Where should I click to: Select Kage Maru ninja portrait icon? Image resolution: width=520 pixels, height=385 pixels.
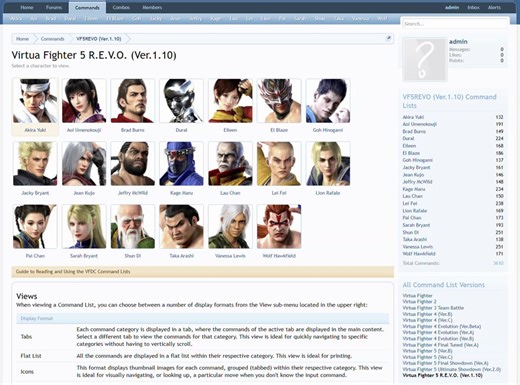click(x=181, y=164)
